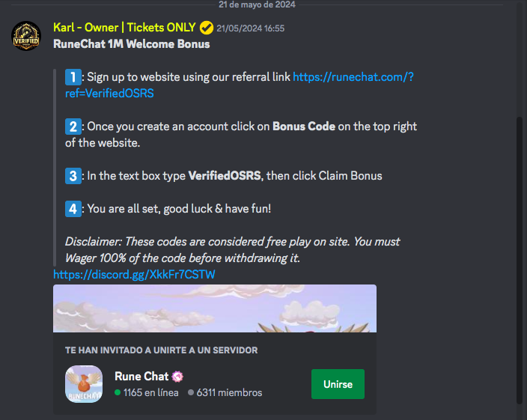The height and width of the screenshot is (420, 527).
Task: Click the pink partner badge beside Rune Chat
Action: tap(177, 377)
